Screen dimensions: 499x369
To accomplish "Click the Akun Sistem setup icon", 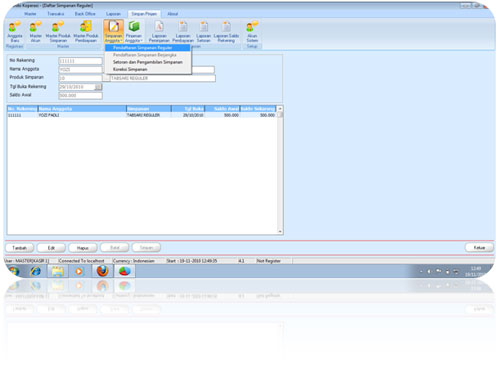I will [252, 32].
